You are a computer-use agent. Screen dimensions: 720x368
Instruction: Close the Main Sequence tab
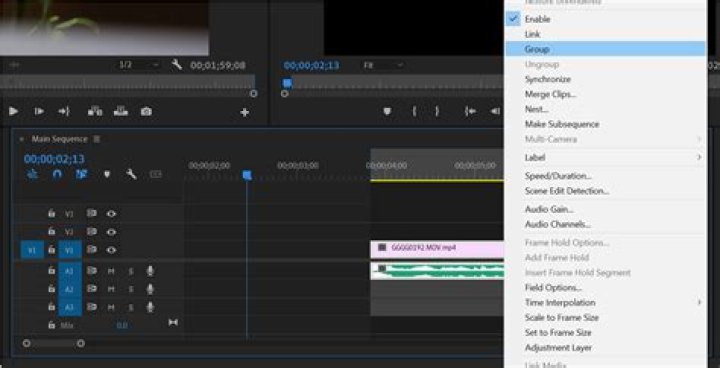click(21, 139)
